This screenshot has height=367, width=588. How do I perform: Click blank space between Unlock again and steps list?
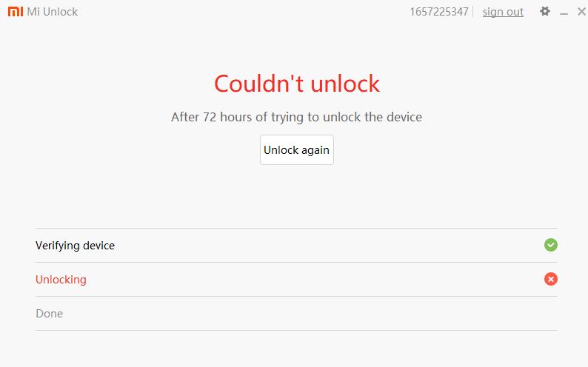tap(297, 196)
